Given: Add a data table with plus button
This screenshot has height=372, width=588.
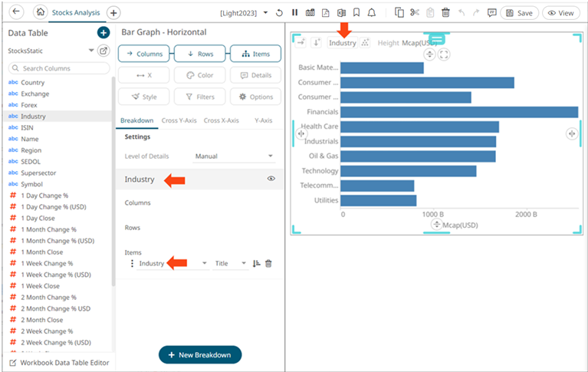Looking at the screenshot, I should [x=103, y=32].
